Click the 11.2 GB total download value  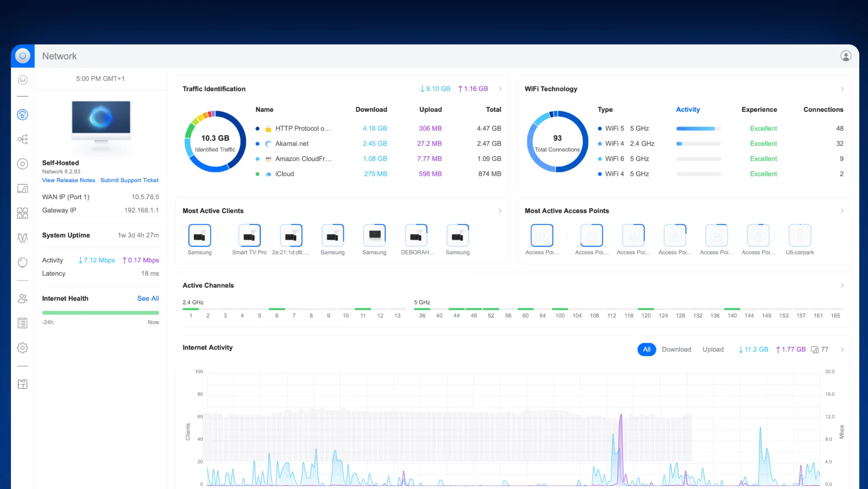(753, 350)
